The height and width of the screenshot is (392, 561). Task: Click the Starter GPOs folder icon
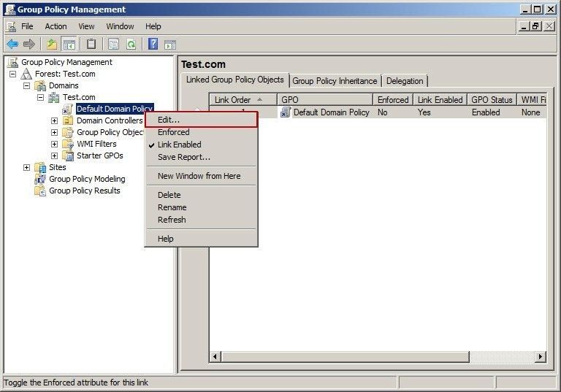(x=68, y=156)
